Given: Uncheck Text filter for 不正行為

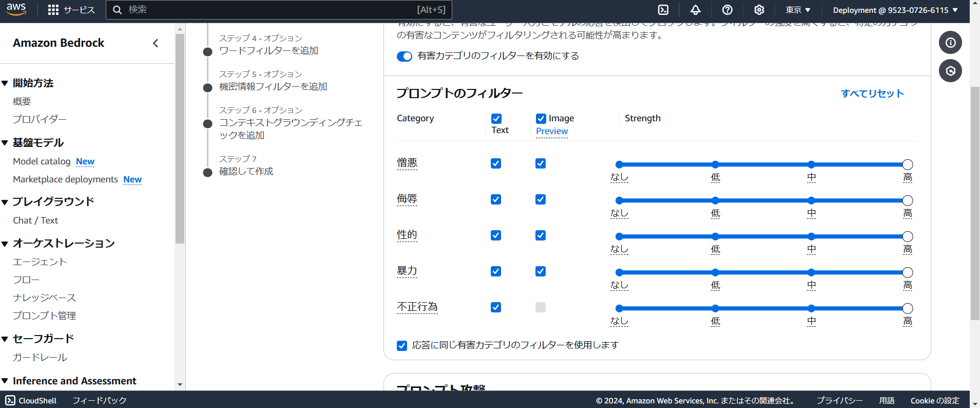Looking at the screenshot, I should click(x=496, y=307).
